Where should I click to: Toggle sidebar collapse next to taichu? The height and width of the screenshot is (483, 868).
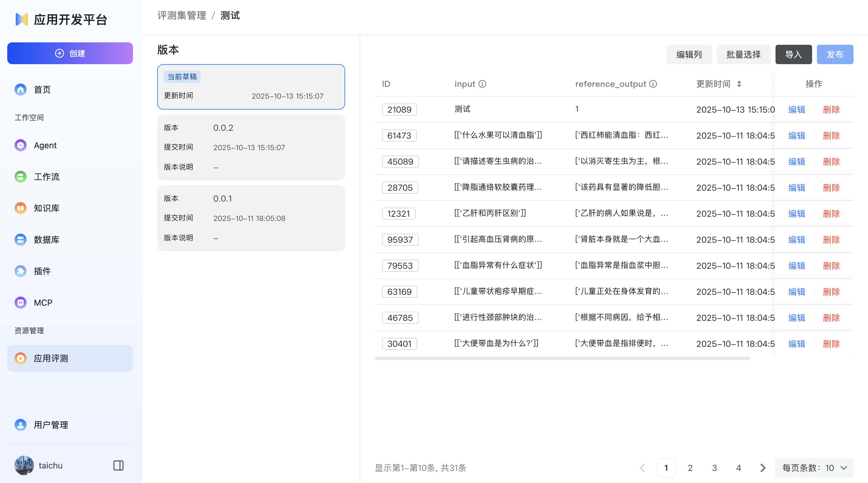(118, 465)
